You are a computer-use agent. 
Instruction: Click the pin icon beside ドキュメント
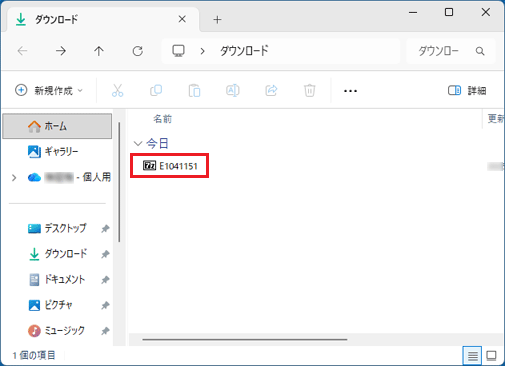click(105, 280)
